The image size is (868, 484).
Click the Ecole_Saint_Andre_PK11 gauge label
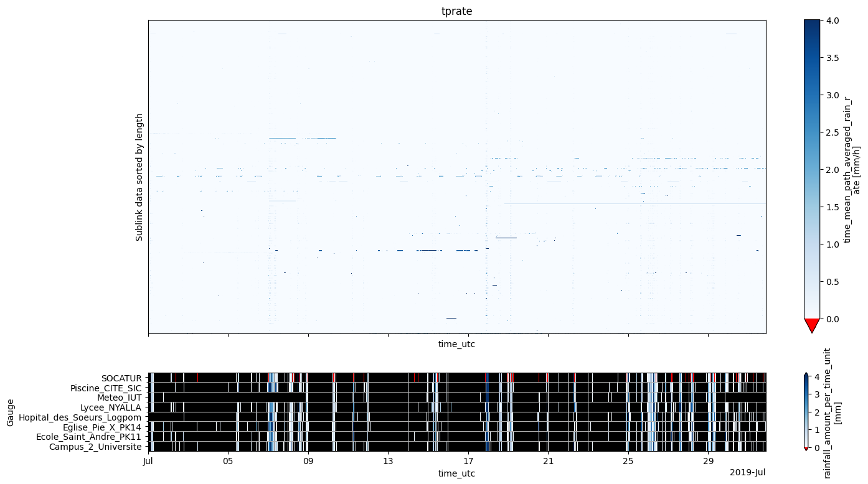(x=89, y=437)
